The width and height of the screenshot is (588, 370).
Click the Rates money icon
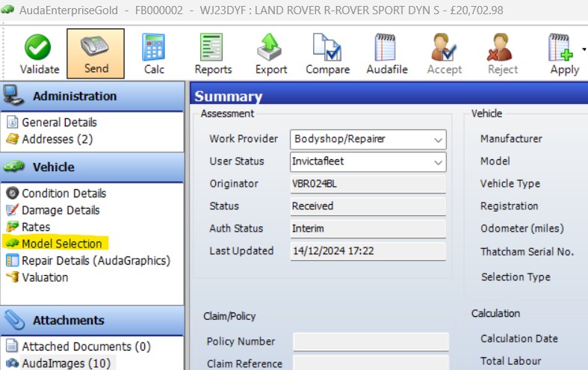coord(13,226)
